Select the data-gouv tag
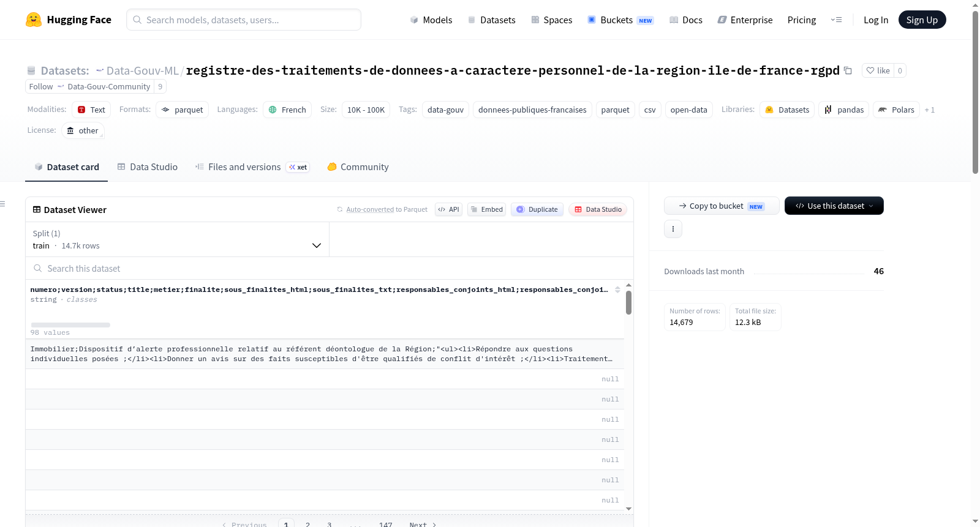Screen dimensions: 980x527 pos(445,110)
